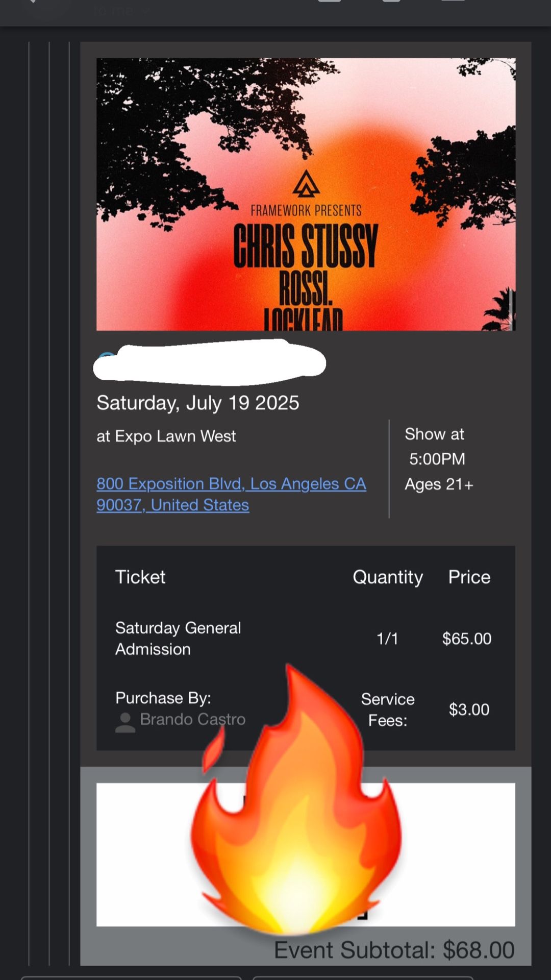Screen dimensions: 551x980
Task: Tap the Ages 21+ label
Action: (x=439, y=484)
